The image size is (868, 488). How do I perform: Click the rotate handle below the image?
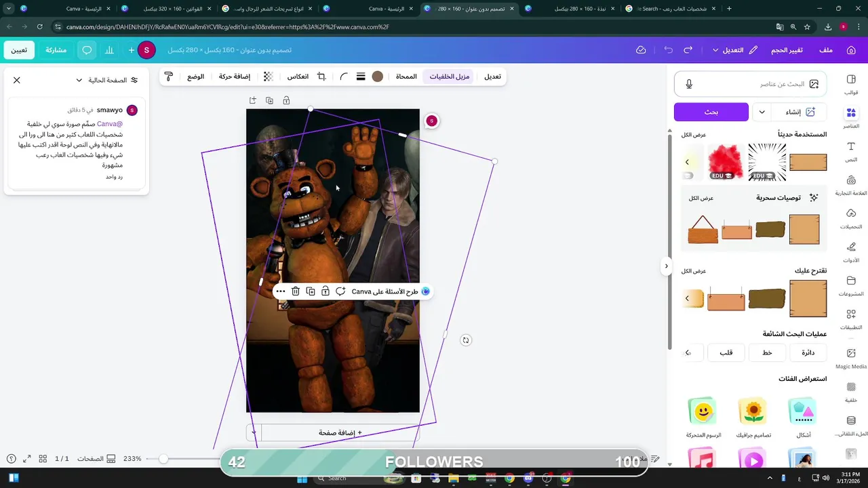coord(466,340)
